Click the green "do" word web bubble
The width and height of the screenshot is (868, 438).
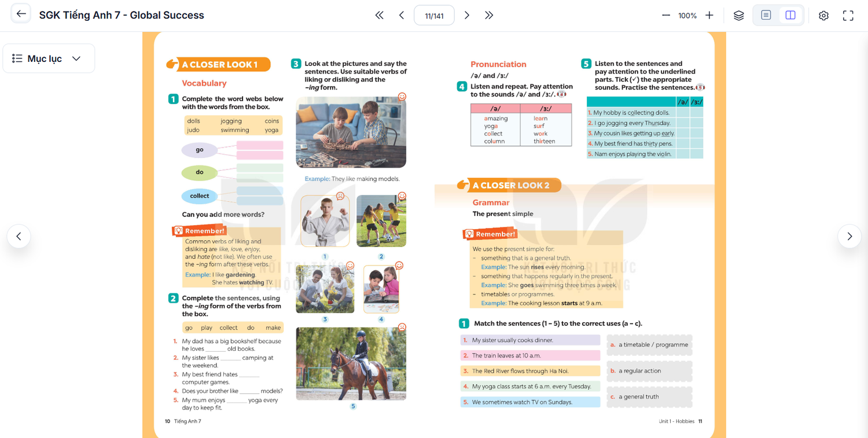click(x=200, y=172)
